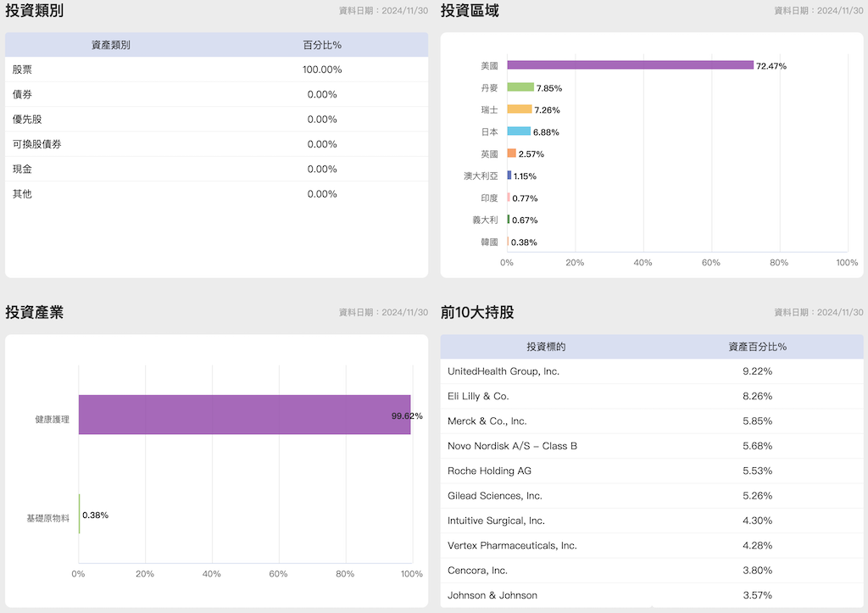
Task: Click the 前10大持股 section heading
Action: pyautogui.click(x=477, y=312)
